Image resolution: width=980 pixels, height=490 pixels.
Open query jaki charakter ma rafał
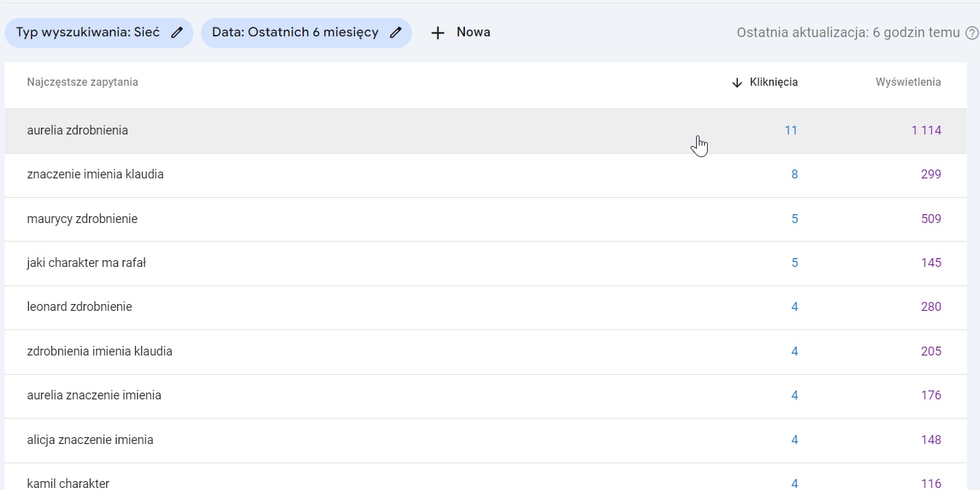point(86,263)
